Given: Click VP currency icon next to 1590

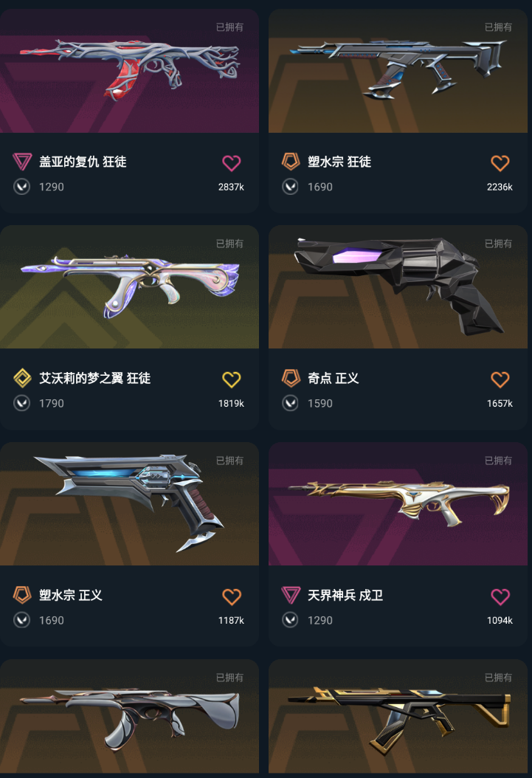Looking at the screenshot, I should tap(291, 403).
